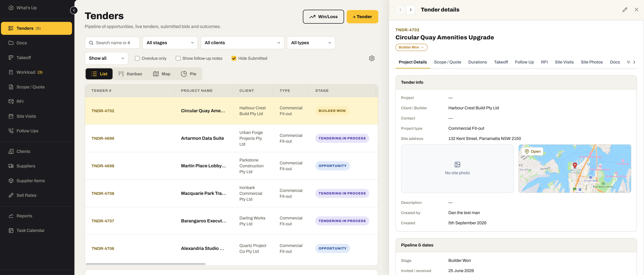This screenshot has width=644, height=275.
Task: Switch to Pie view
Action: click(189, 74)
